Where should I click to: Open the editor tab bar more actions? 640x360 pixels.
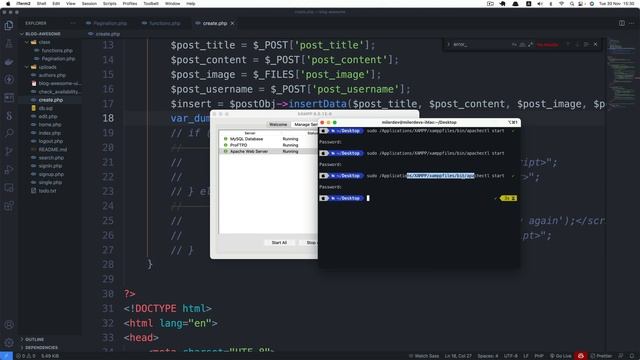click(x=631, y=23)
